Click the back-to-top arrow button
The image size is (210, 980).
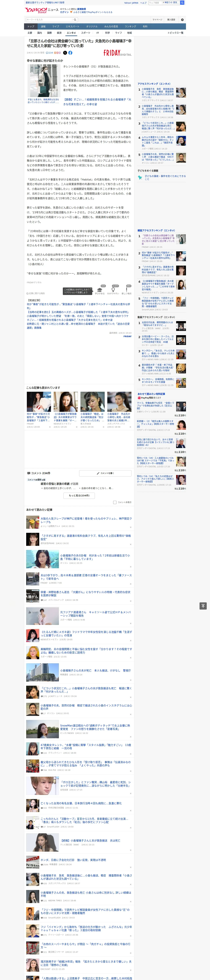pyautogui.click(x=203, y=606)
